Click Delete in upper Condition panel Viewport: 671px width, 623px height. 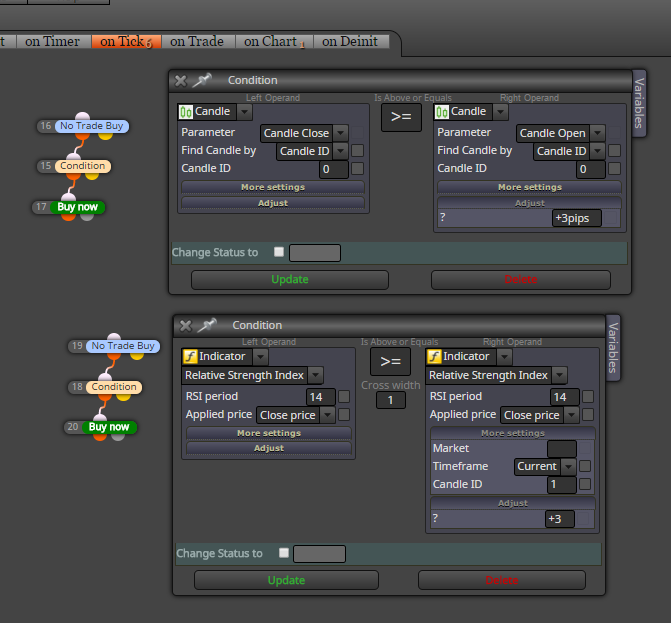coord(521,280)
